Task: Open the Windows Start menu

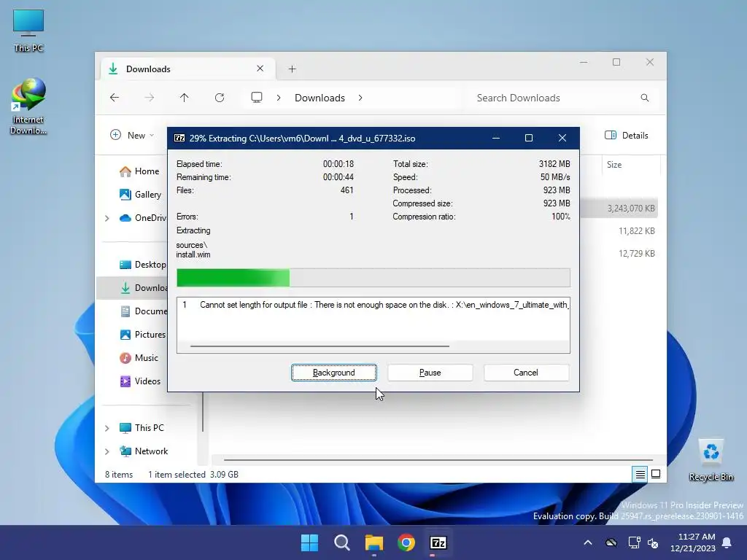Action: coord(309,542)
